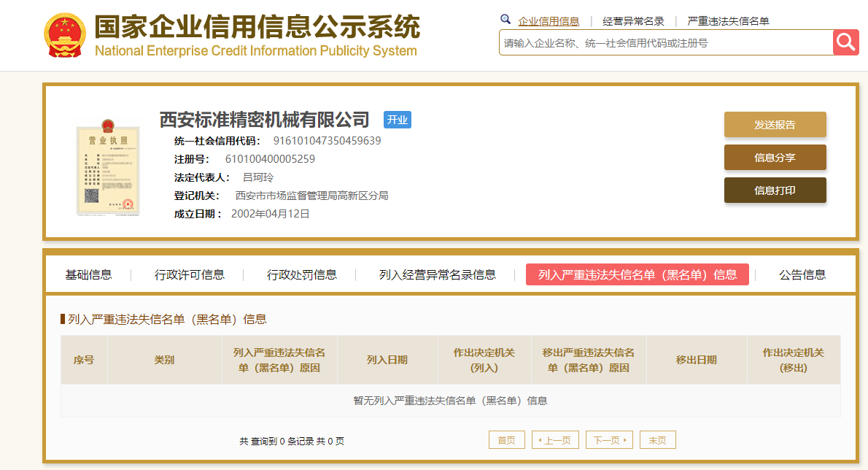868x470 pixels.
Task: Click the 发送报告 button
Action: (x=775, y=125)
